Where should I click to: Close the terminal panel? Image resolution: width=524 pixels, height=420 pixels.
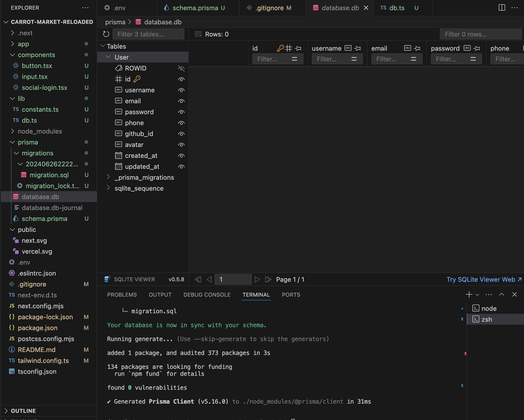[x=515, y=295]
